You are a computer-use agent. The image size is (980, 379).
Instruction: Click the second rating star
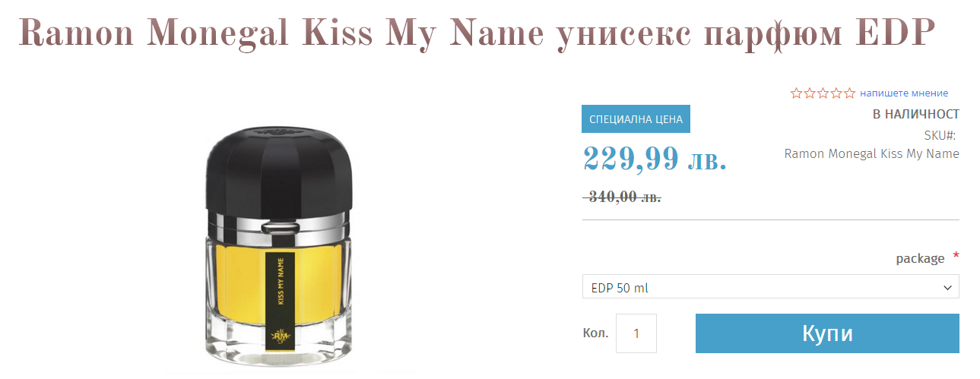pos(810,93)
